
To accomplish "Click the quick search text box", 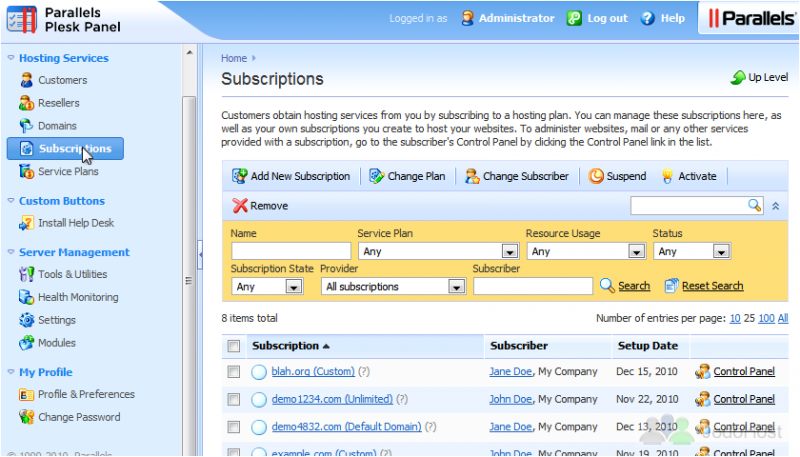I will pos(689,206).
